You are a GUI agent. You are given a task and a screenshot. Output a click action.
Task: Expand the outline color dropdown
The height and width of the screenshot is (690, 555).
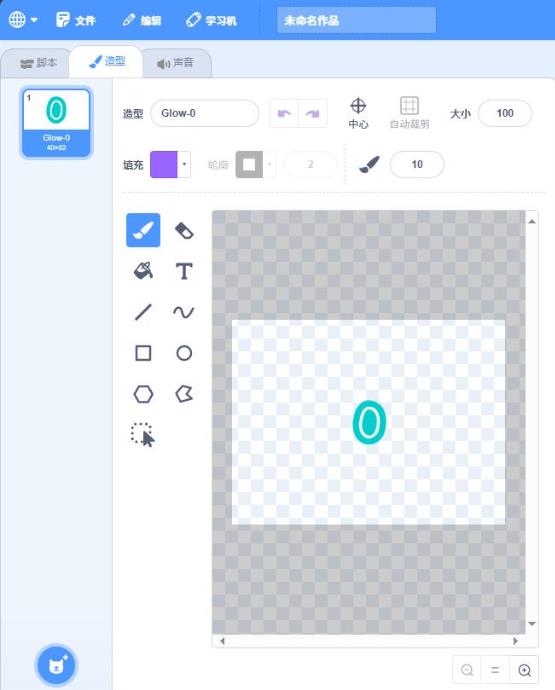click(x=270, y=164)
